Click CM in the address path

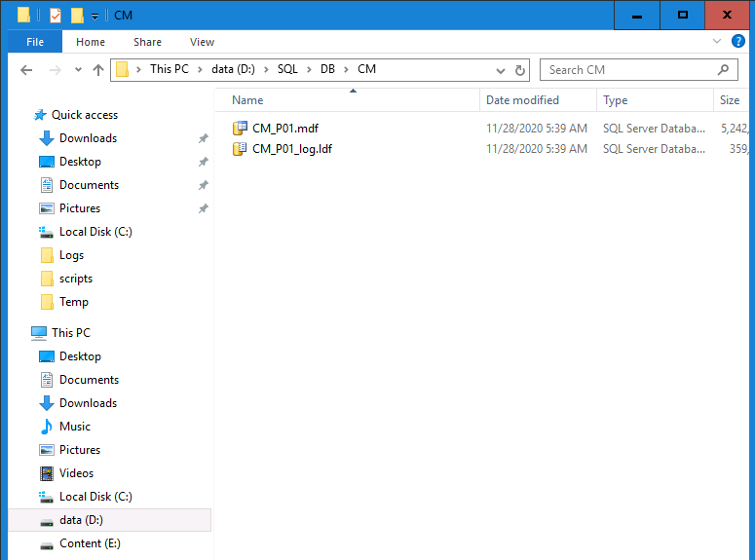(366, 69)
